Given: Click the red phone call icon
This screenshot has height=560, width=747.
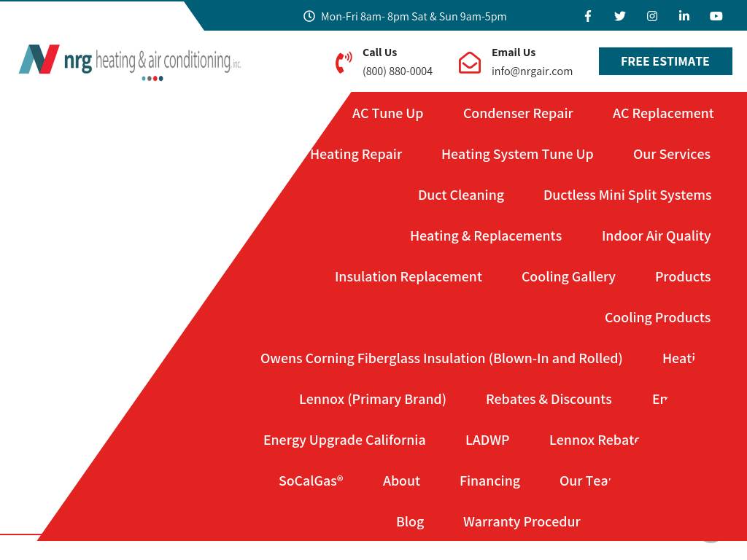Looking at the screenshot, I should (344, 63).
